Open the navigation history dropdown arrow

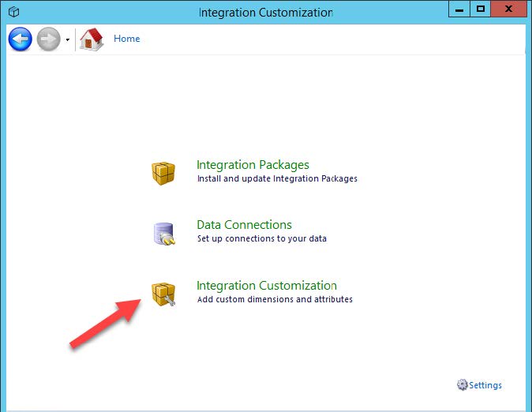[68, 39]
